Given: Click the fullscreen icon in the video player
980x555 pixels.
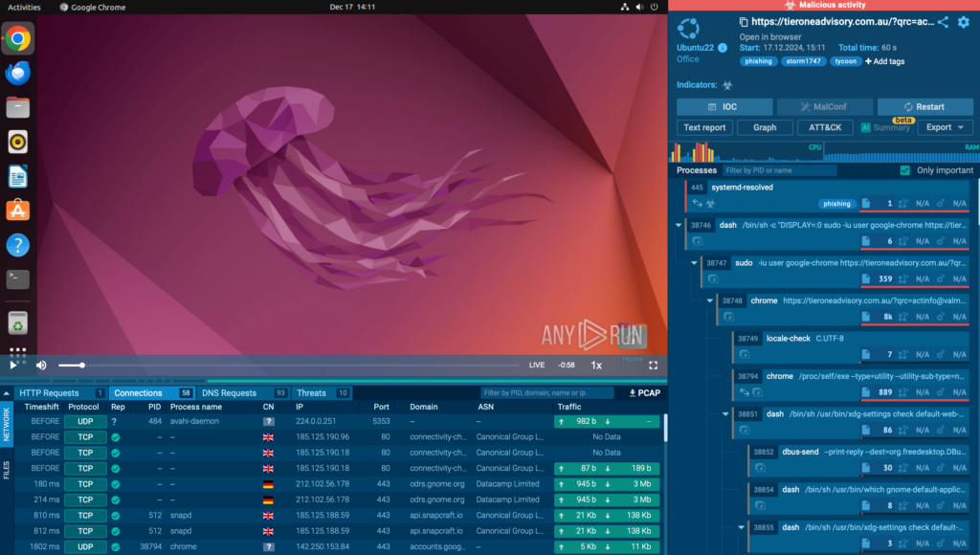Looking at the screenshot, I should (x=654, y=365).
